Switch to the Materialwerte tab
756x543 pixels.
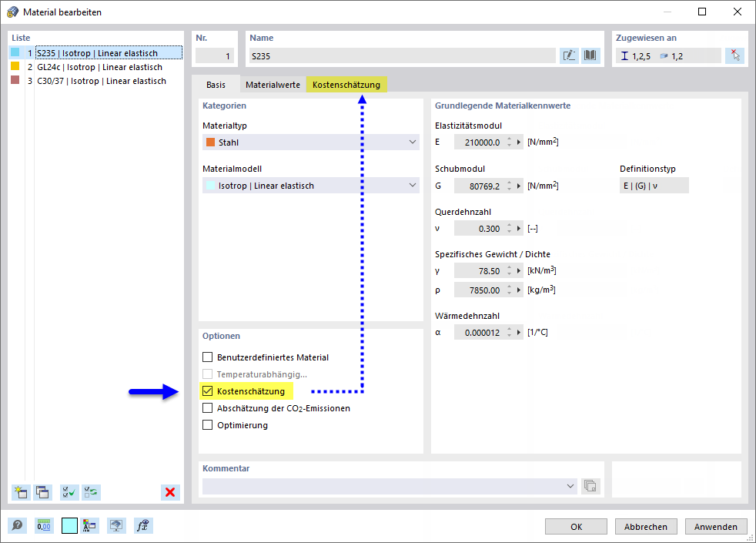pyautogui.click(x=273, y=85)
